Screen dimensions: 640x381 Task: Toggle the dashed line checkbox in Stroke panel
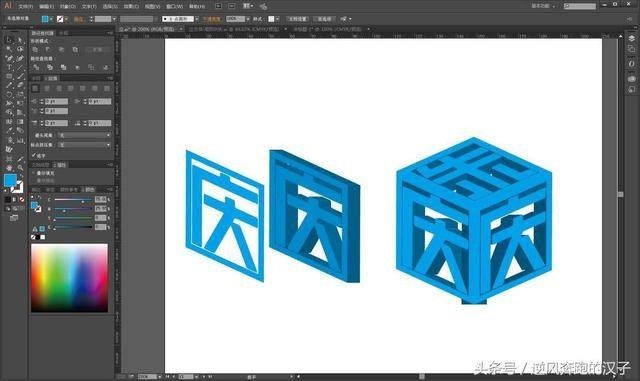[x=34, y=155]
